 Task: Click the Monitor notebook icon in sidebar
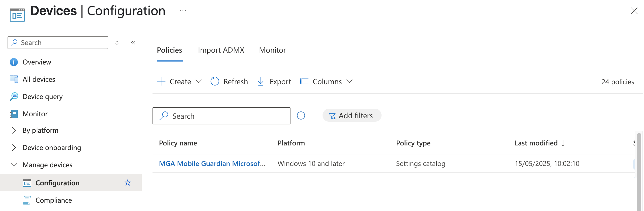tap(14, 114)
